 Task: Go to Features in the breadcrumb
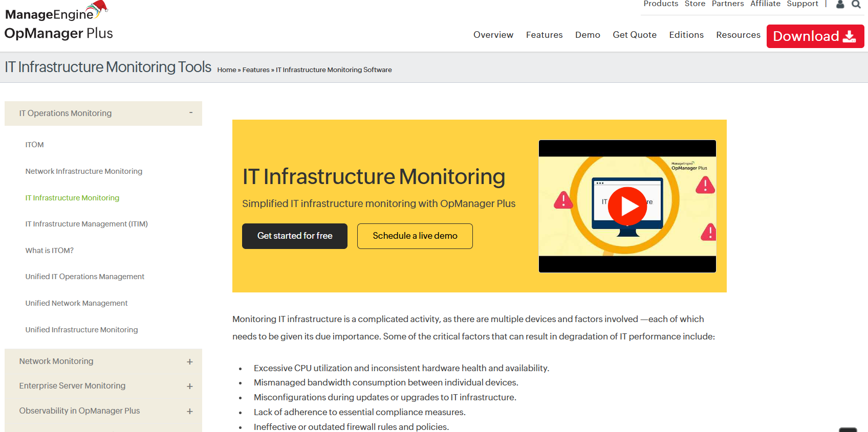pyautogui.click(x=256, y=70)
